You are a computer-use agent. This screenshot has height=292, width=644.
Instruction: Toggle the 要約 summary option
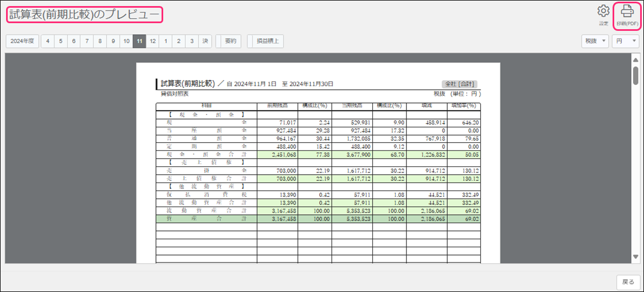pos(230,41)
